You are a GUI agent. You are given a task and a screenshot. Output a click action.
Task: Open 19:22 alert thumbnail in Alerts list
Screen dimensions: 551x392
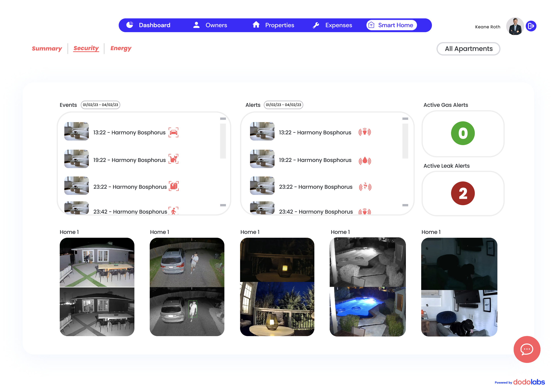262,159
